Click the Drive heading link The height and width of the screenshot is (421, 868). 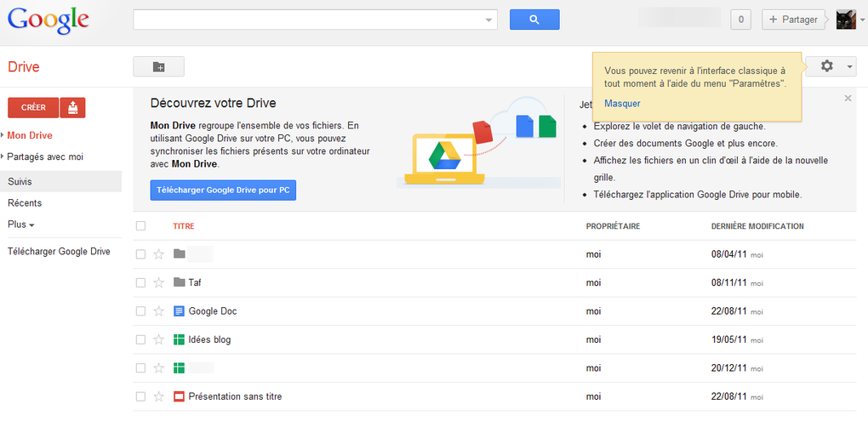coord(23,67)
